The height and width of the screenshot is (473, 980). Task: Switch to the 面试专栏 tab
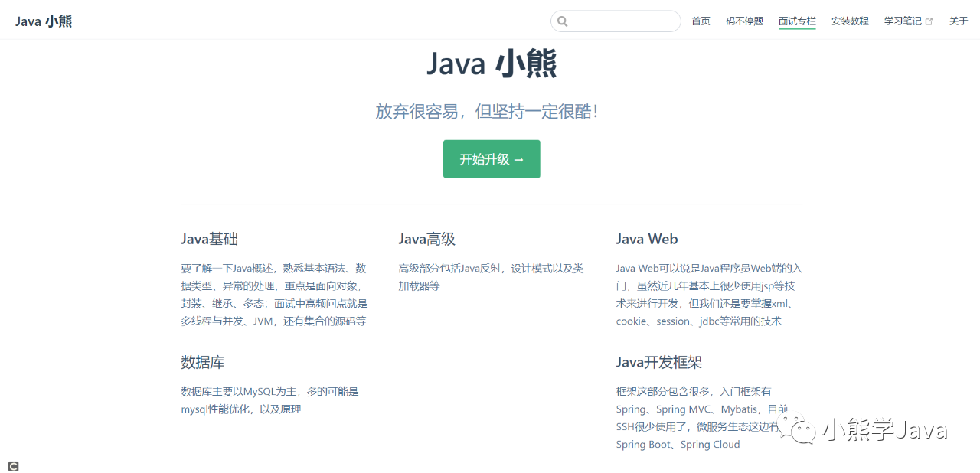pos(797,21)
